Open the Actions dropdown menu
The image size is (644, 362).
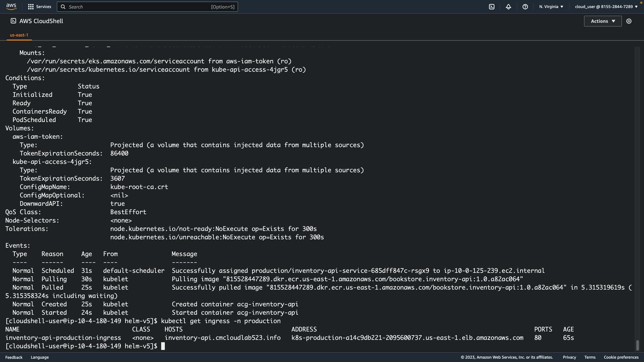pos(603,21)
